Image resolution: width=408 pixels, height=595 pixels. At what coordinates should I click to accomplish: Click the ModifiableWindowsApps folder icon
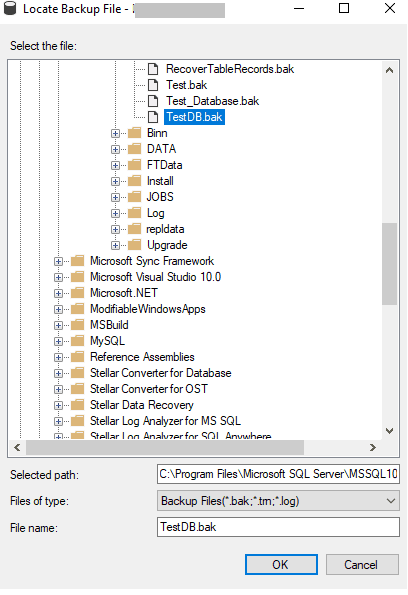[x=77, y=309]
